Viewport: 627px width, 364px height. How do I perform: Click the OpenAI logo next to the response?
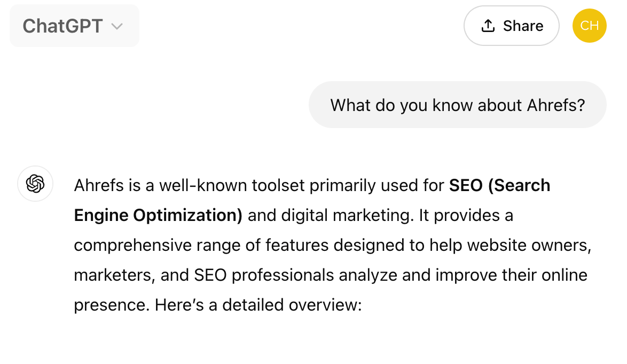35,184
